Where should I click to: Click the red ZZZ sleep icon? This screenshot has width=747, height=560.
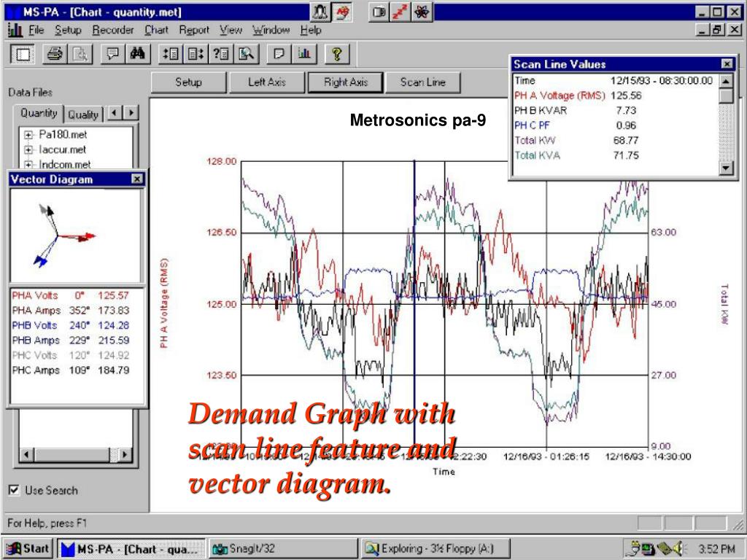[400, 12]
